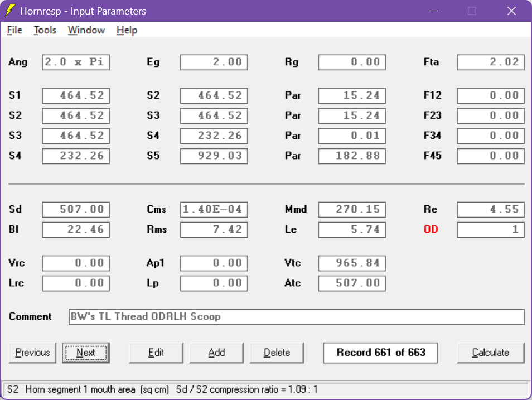The height and width of the screenshot is (400, 532).
Task: Select the Sd field 507.00
Action: click(76, 210)
